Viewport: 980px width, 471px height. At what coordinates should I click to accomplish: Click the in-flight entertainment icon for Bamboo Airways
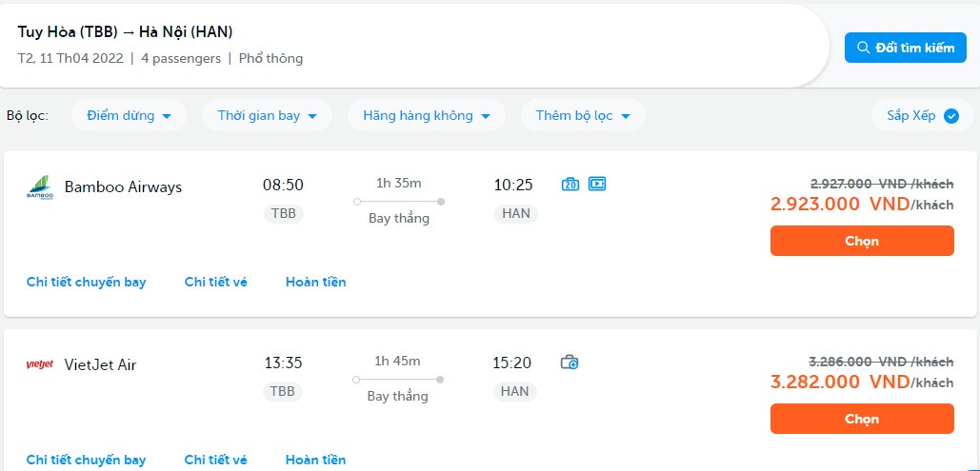(x=597, y=184)
